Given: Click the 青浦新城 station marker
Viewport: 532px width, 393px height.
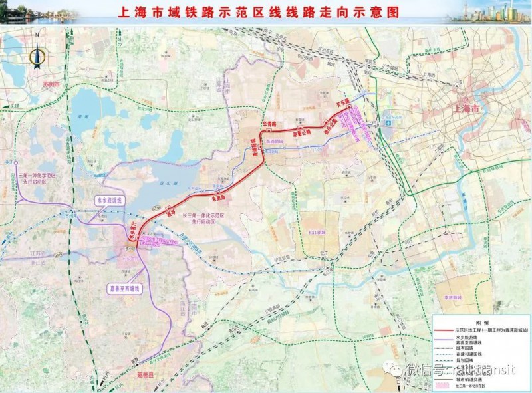Looking at the screenshot, I should pyautogui.click(x=260, y=149).
